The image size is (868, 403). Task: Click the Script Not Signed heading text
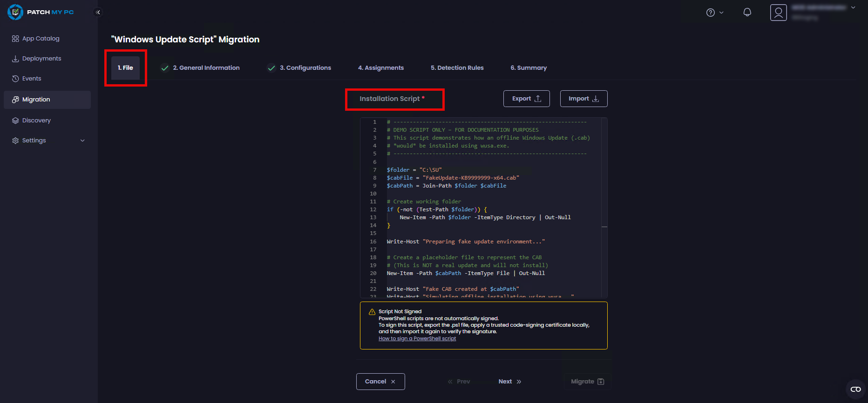400,312
